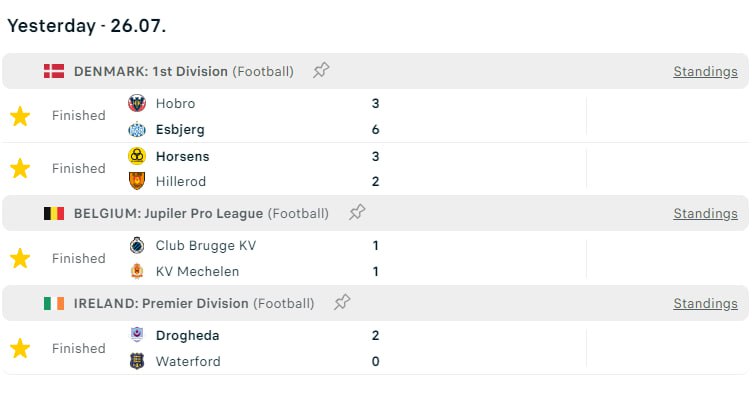Click the Esbjerg team logo
The width and height of the screenshot is (752, 402).
[137, 129]
